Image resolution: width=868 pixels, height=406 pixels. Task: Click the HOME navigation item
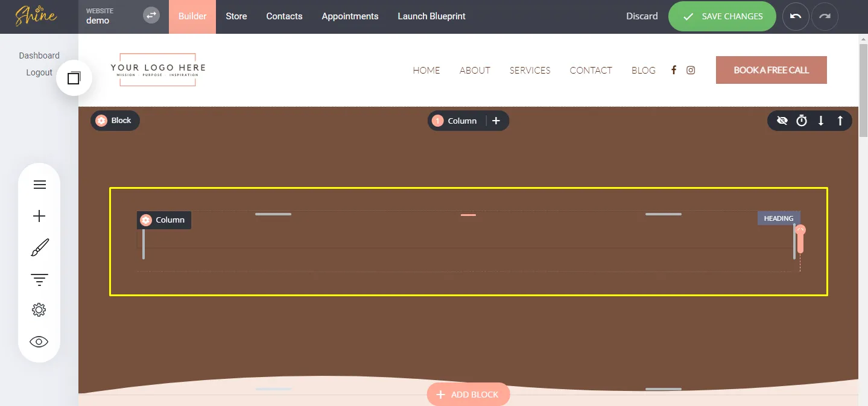click(426, 70)
